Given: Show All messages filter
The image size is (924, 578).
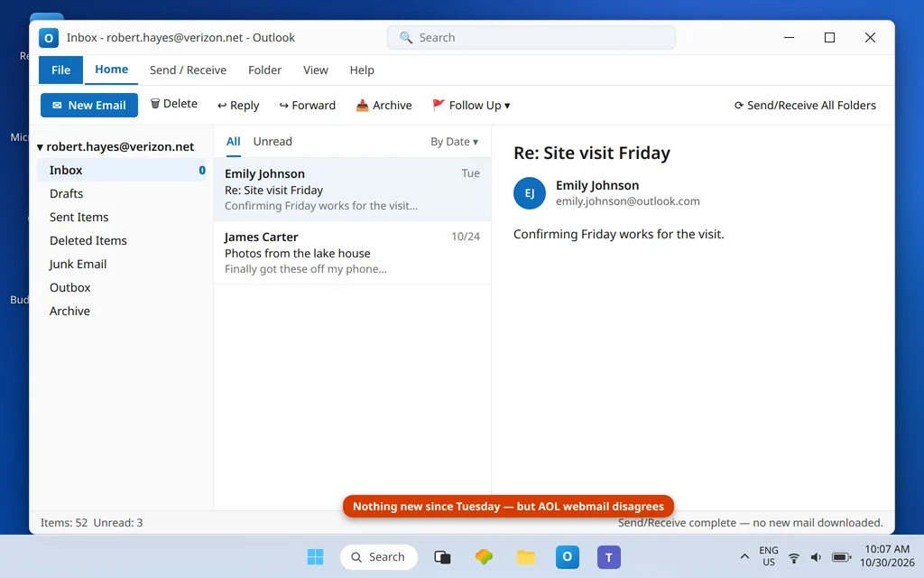Looking at the screenshot, I should (x=234, y=142).
